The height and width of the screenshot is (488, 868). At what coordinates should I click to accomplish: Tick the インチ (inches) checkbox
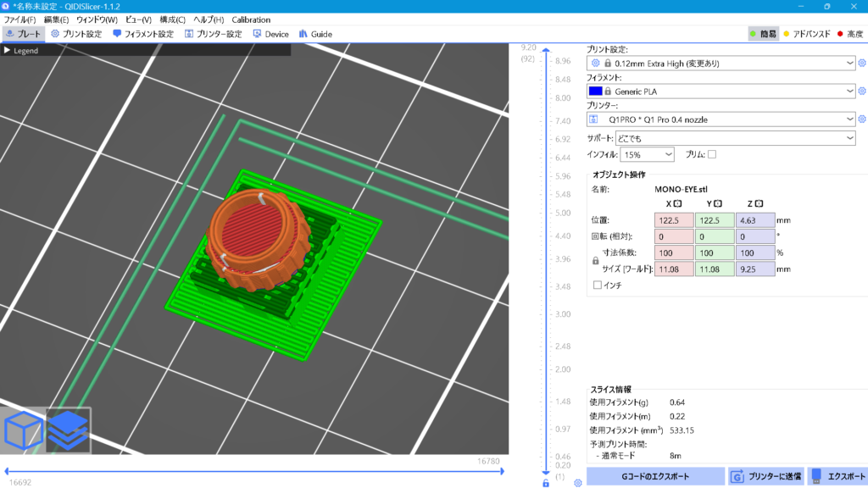point(598,286)
